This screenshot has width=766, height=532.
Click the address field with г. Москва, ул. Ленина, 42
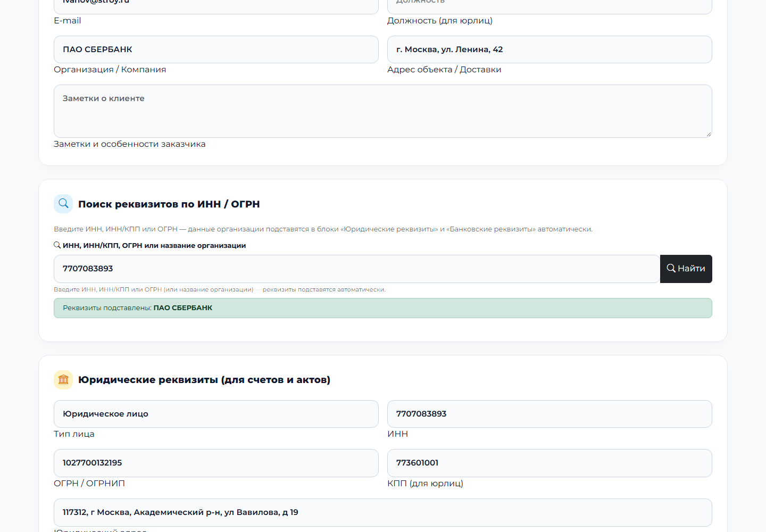(x=549, y=49)
